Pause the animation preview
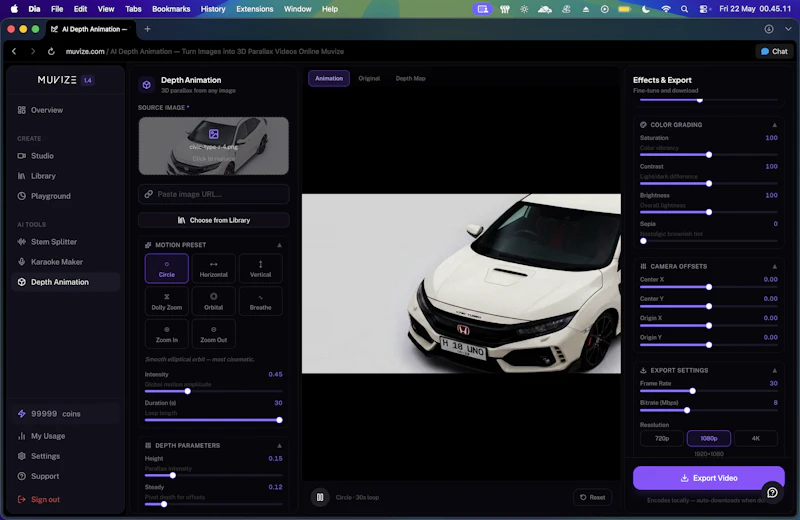This screenshot has height=520, width=800. [x=320, y=497]
